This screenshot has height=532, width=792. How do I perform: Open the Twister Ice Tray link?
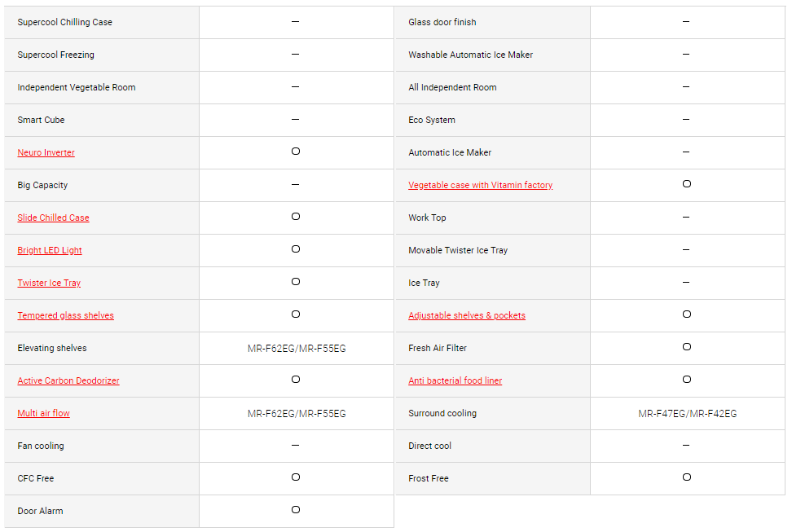point(49,283)
